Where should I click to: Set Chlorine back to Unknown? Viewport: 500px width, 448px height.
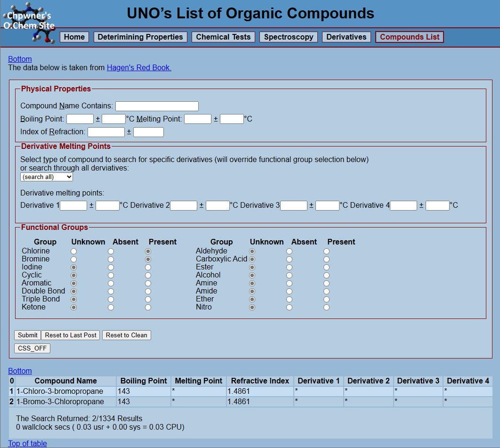73,252
